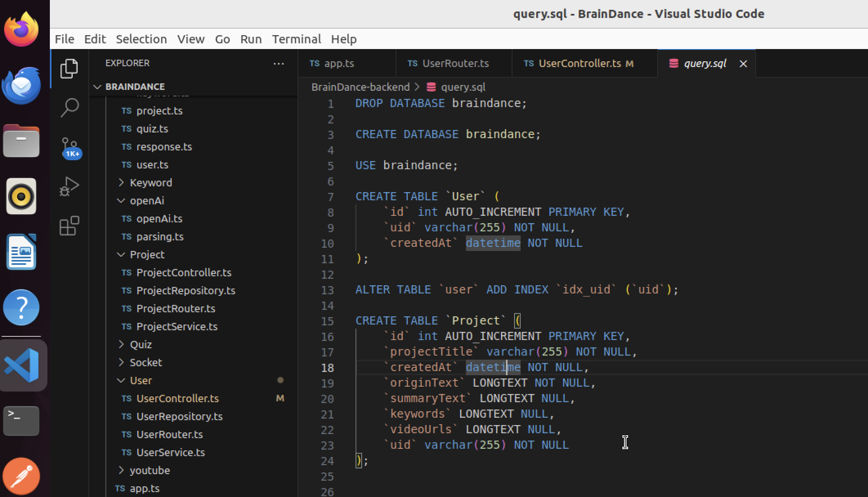Open the Explorer view in activity bar
This screenshot has height=497, width=868.
[x=69, y=68]
